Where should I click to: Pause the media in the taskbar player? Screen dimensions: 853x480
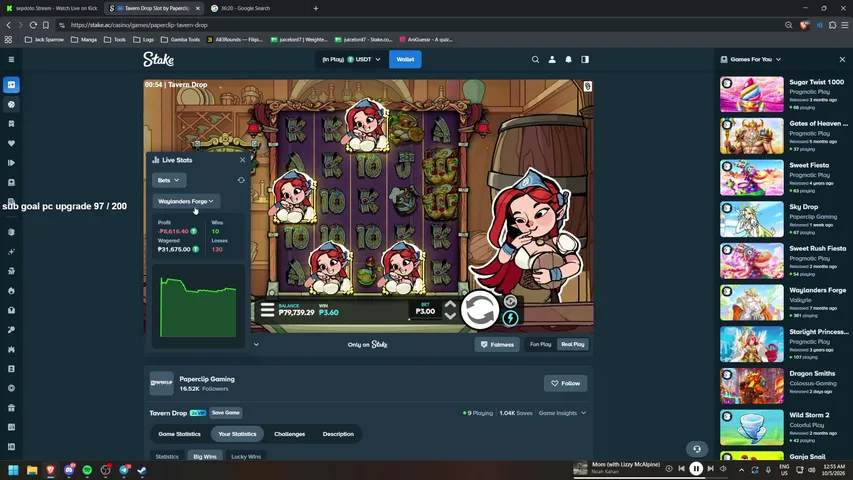click(x=696, y=469)
